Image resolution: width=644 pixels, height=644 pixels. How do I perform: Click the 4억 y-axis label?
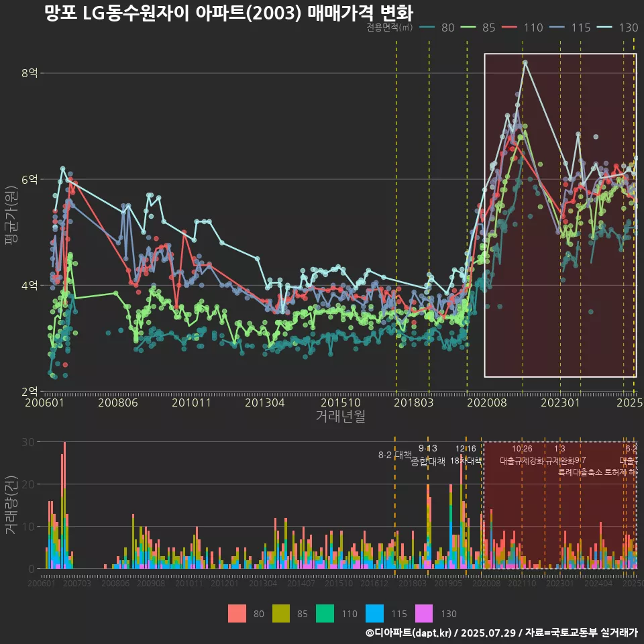[x=30, y=286]
